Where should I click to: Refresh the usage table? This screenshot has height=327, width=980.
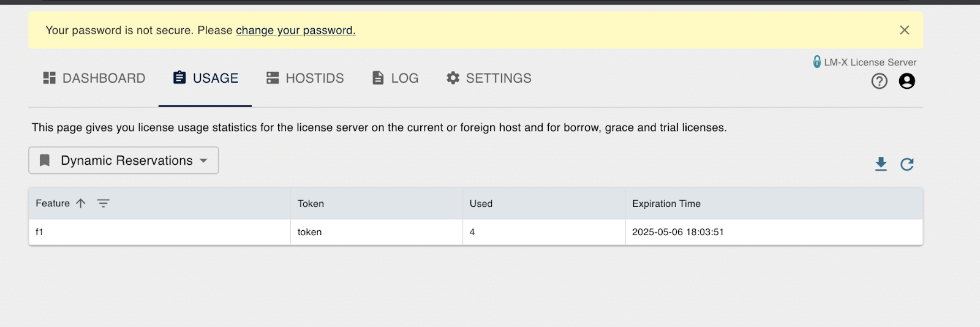(907, 164)
